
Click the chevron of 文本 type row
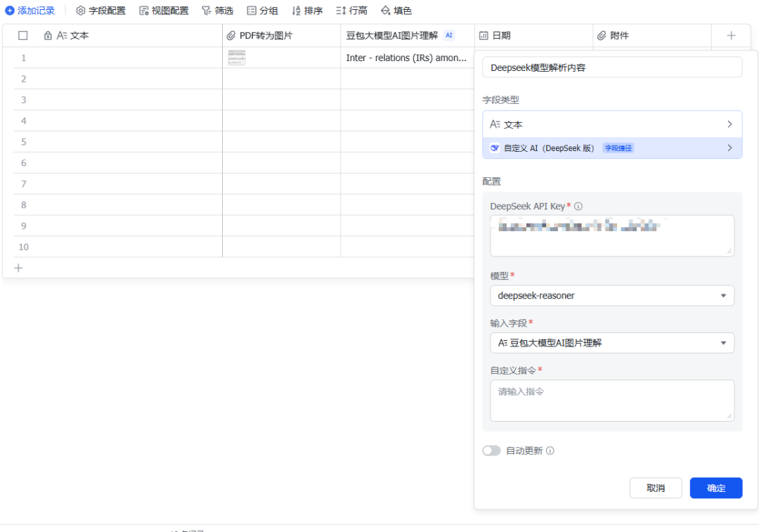[729, 124]
